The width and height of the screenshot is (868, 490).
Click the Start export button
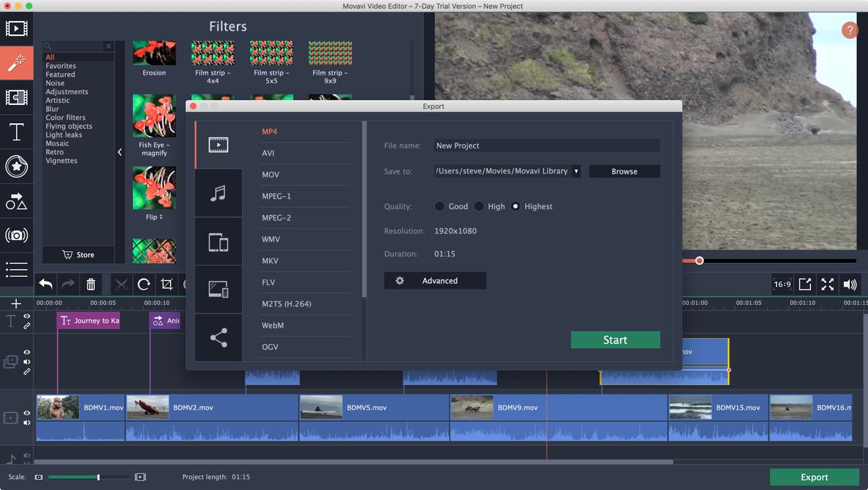point(616,339)
